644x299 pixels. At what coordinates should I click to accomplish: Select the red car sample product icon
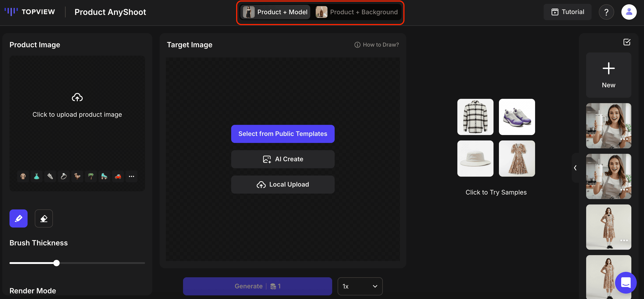click(118, 176)
